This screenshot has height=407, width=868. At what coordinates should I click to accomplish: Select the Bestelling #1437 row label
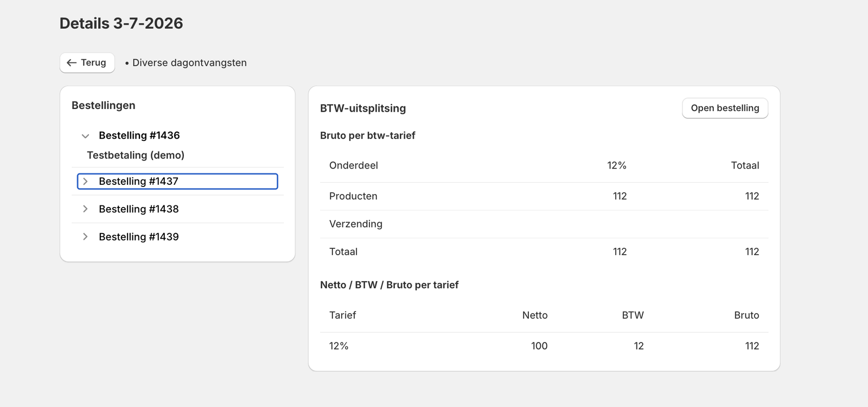click(138, 182)
